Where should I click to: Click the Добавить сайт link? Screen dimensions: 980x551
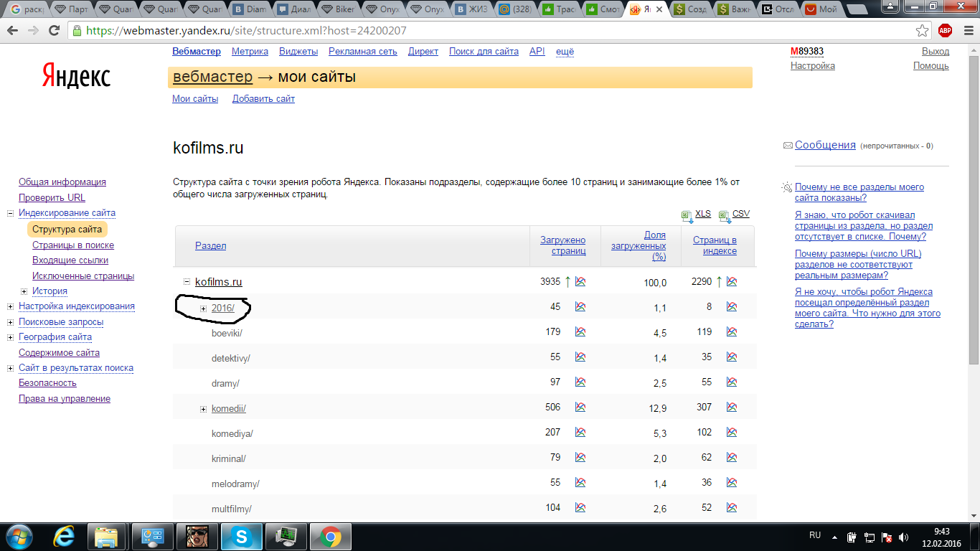[x=263, y=99]
